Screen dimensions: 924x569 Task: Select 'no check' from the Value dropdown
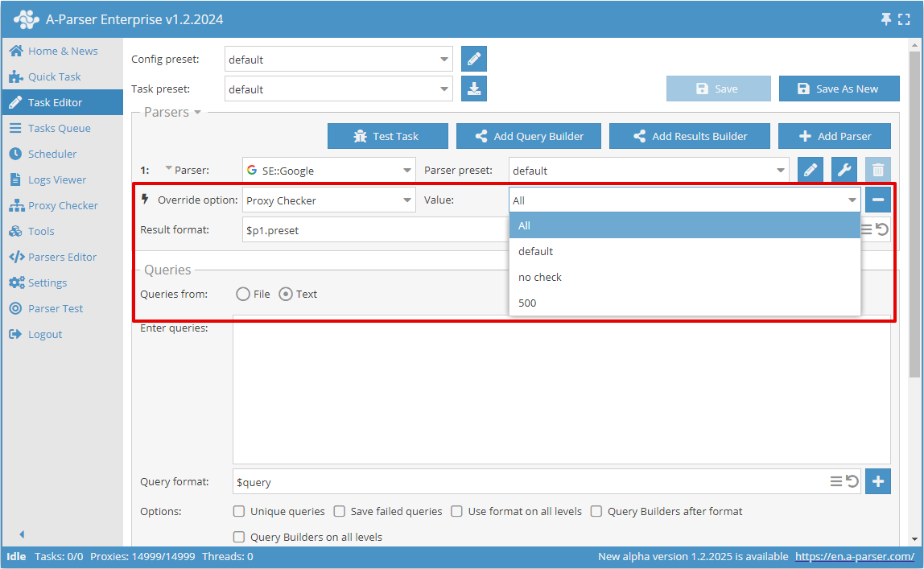[x=539, y=276]
